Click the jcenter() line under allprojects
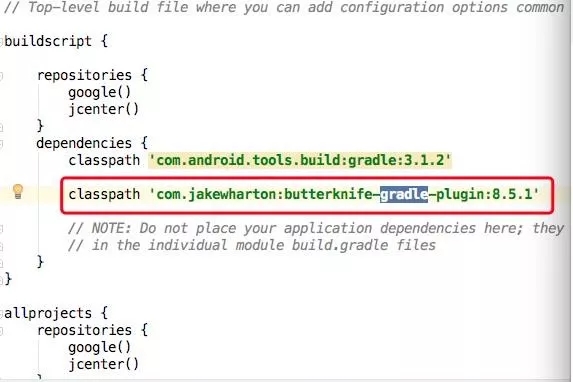Viewport: 573px width, 382px height. pyautogui.click(x=103, y=364)
